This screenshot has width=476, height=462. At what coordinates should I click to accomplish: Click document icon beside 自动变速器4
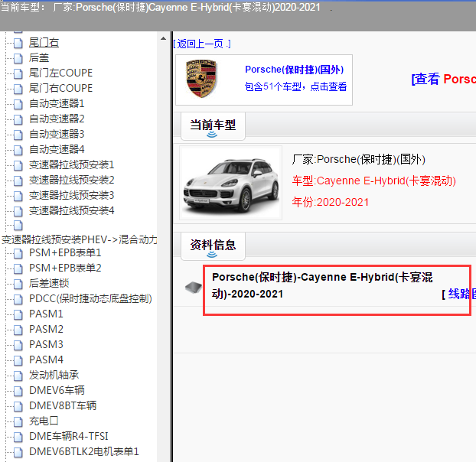point(18,150)
